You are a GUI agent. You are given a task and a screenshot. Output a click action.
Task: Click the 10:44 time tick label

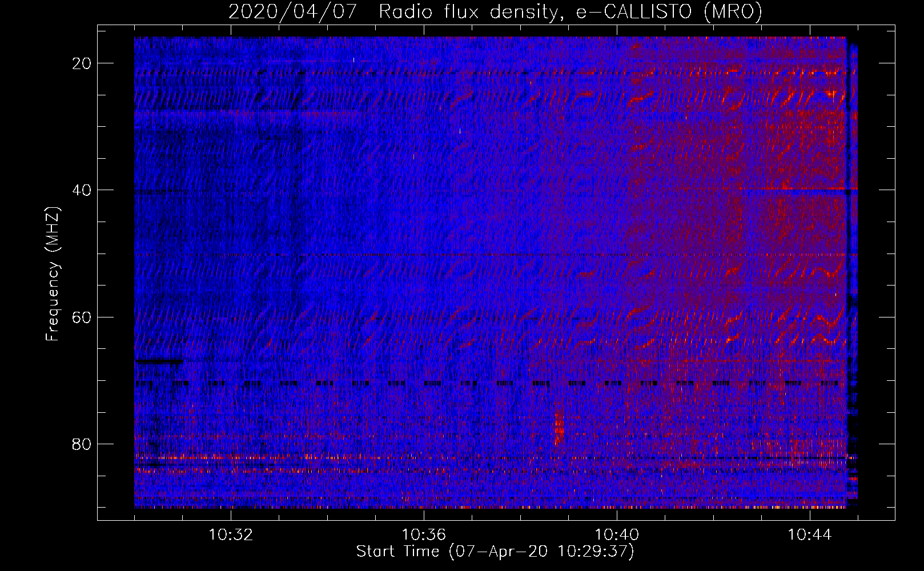click(810, 535)
